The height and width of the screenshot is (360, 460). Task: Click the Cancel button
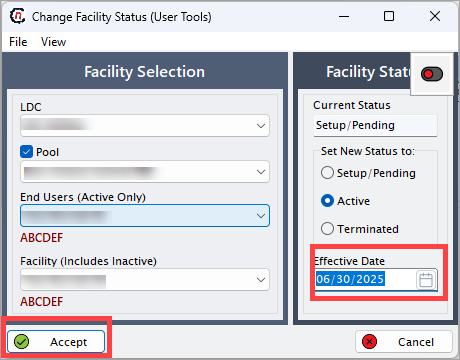(x=404, y=342)
